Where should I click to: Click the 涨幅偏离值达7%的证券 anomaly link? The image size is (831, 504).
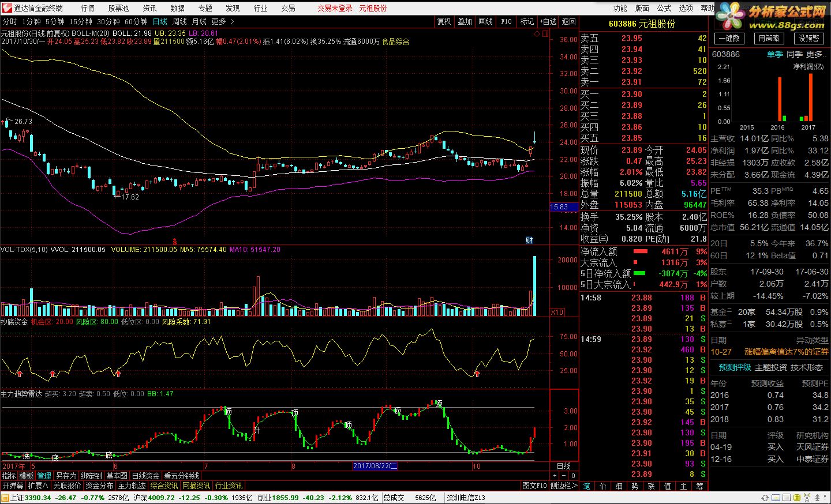click(x=787, y=352)
